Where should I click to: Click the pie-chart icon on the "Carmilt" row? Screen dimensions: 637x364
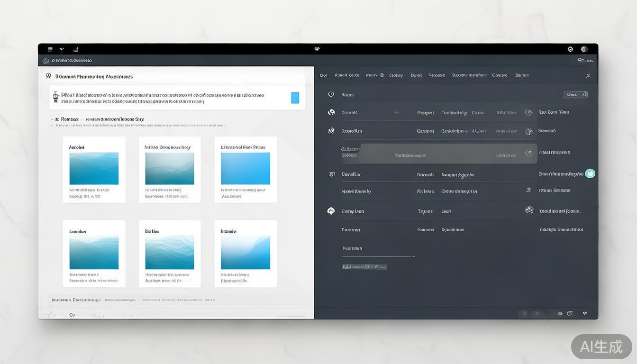click(529, 112)
